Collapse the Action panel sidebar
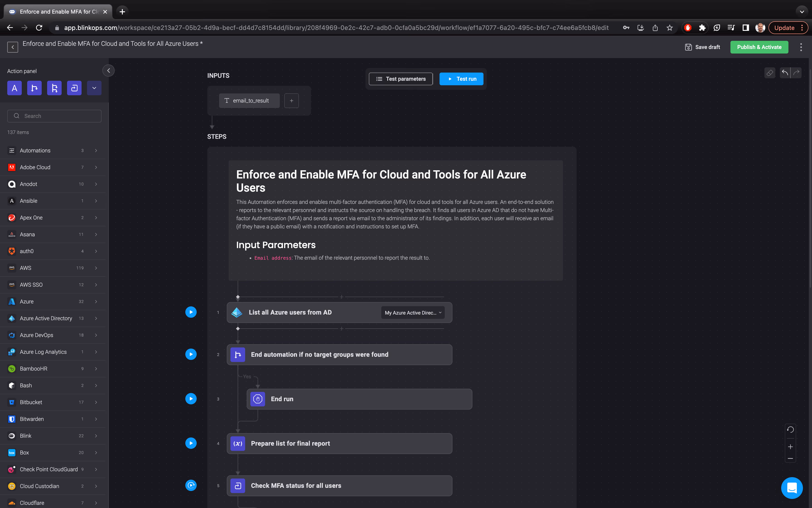Image resolution: width=812 pixels, height=508 pixels. tap(108, 71)
